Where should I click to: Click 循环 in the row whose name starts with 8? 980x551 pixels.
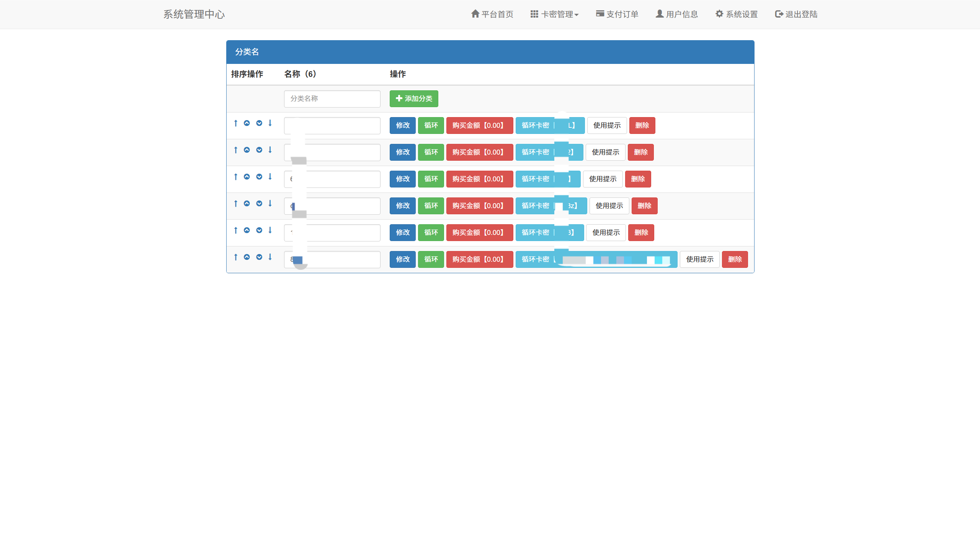tap(431, 259)
